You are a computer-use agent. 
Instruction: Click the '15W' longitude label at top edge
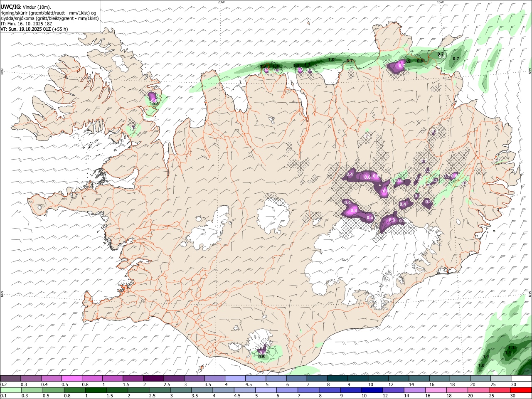point(440,2)
